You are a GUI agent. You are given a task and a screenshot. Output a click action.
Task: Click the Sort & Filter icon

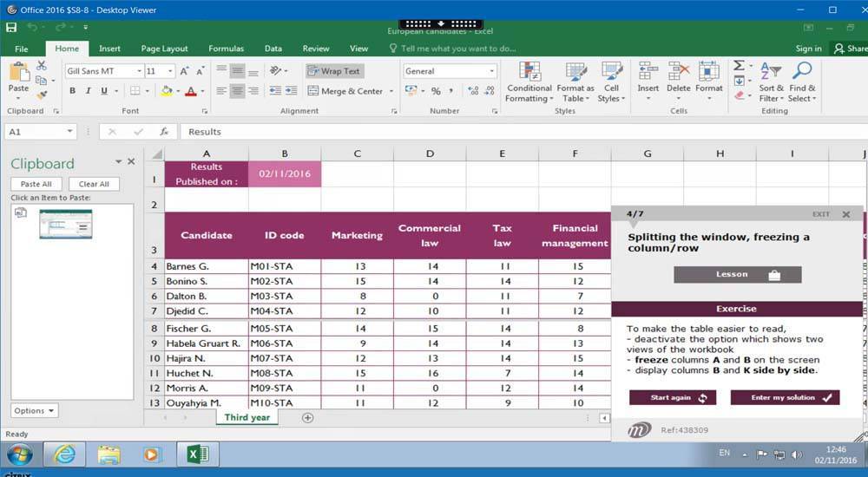771,82
